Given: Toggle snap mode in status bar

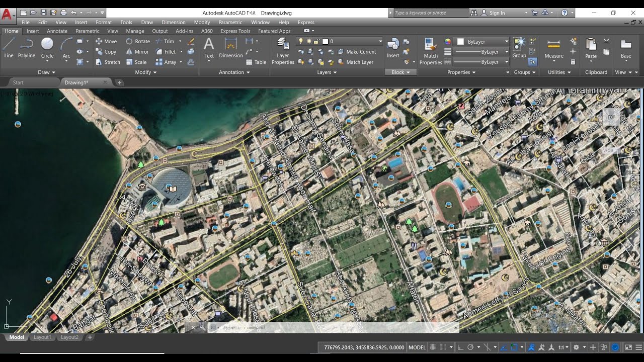Looking at the screenshot, I should tap(444, 347).
